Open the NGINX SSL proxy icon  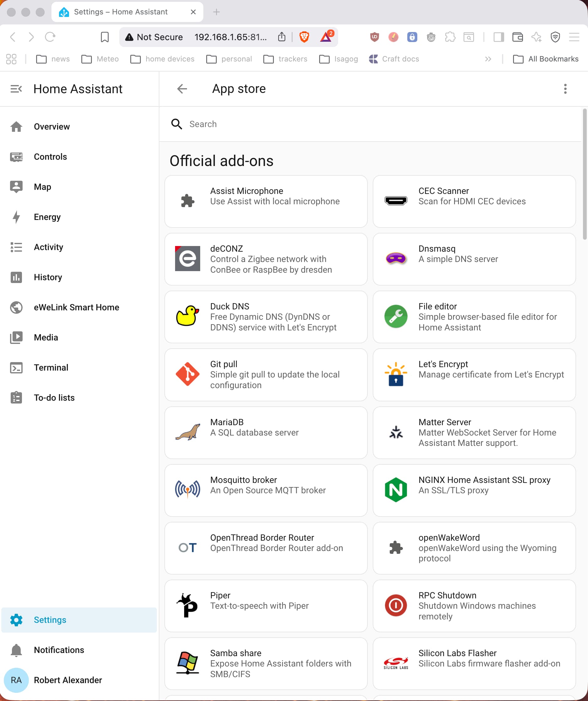point(396,490)
